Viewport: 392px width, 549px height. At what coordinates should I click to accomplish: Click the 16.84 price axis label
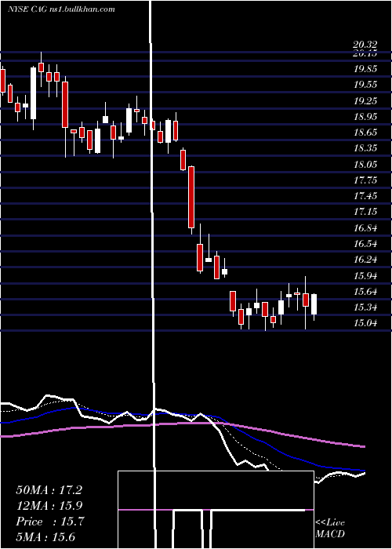coord(365,228)
